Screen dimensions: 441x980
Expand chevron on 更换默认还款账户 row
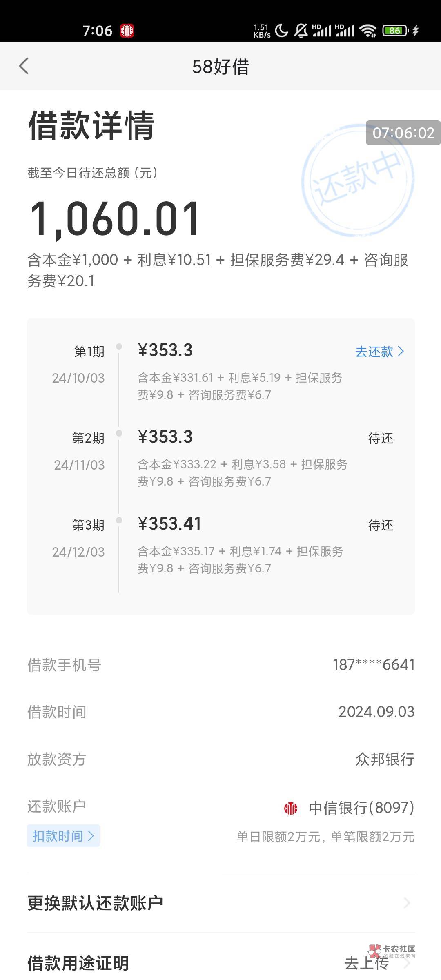coord(407,903)
